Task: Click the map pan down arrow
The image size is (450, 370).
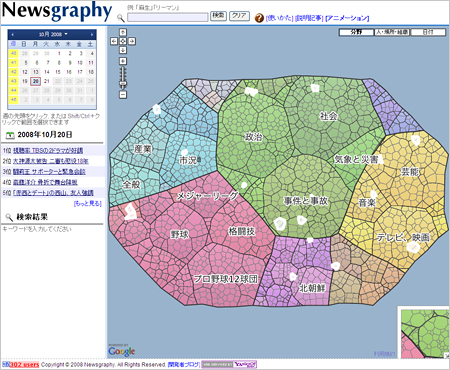Action: pos(123,50)
